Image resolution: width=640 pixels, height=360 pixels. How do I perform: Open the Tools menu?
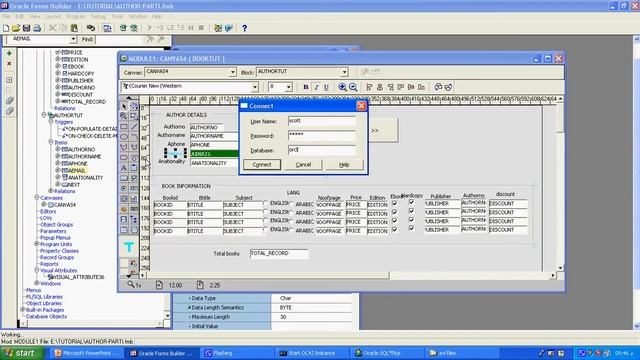point(117,16)
